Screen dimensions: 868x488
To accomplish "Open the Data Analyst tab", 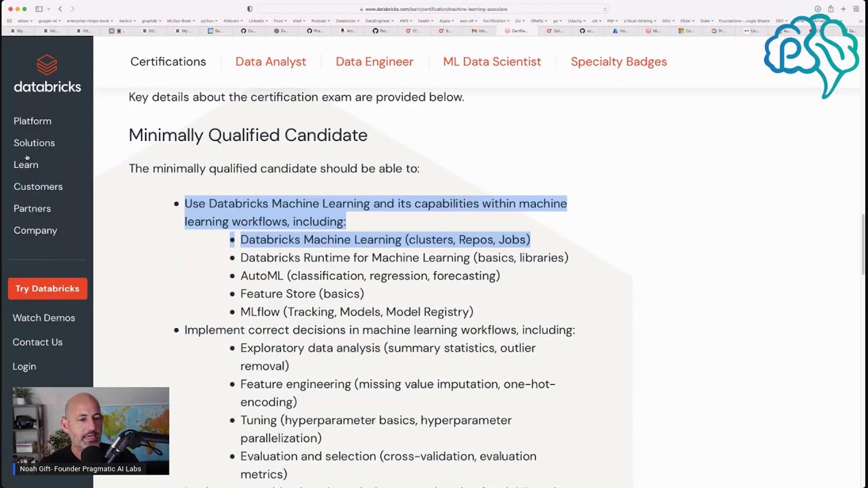I will pyautogui.click(x=271, y=62).
